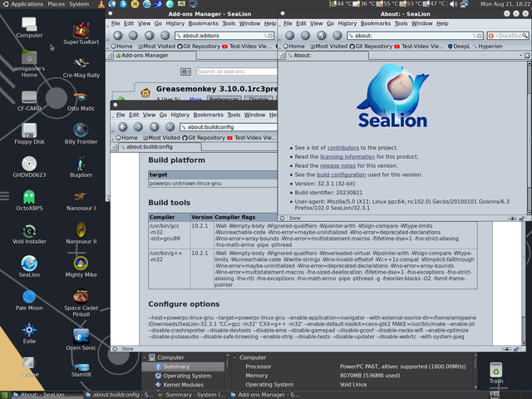This screenshot has width=532, height=399.
Task: Click the Reload button in About: SeaLion window
Action: (x=322, y=35)
